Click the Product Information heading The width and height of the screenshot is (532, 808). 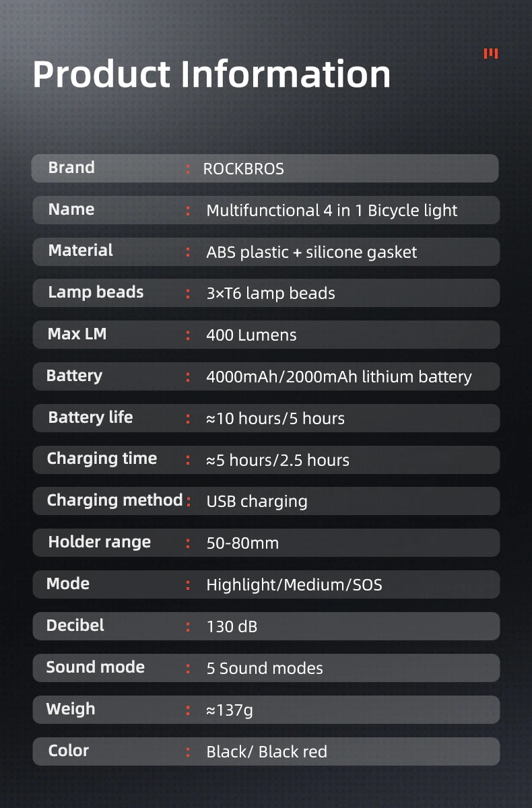click(x=211, y=74)
